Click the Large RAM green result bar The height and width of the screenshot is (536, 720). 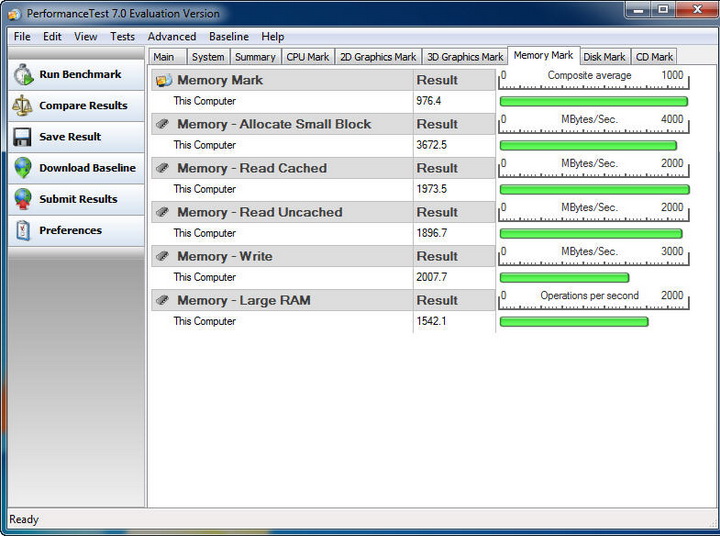574,322
